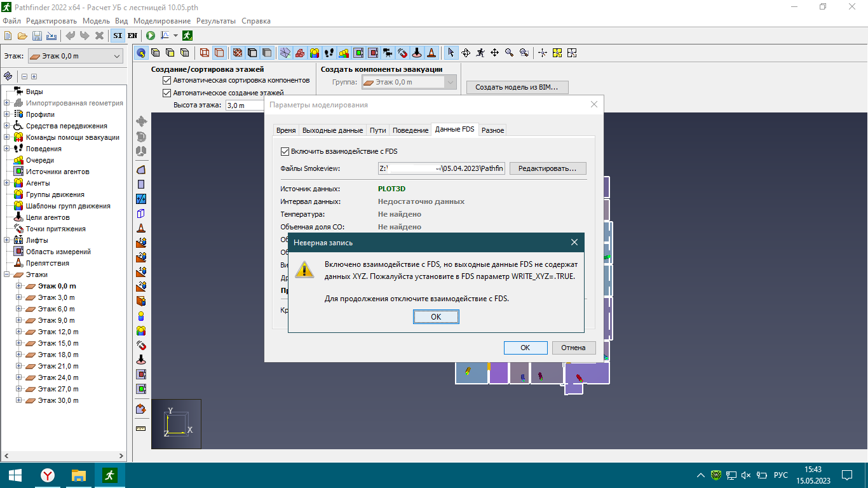Open the 'Этаж 0,0 m' floor dropdown
This screenshot has height=488, width=868.
(x=76, y=56)
